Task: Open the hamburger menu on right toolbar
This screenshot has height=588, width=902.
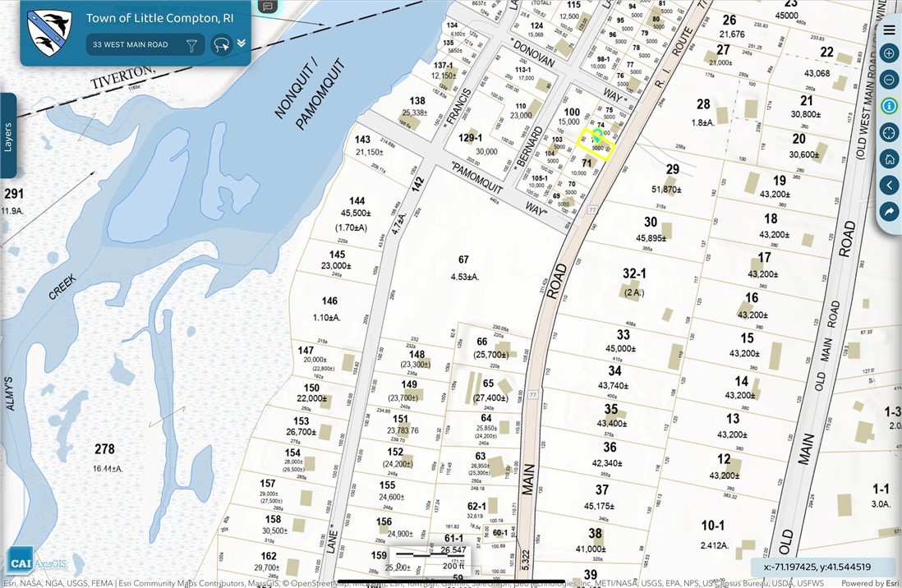Action: tap(889, 30)
